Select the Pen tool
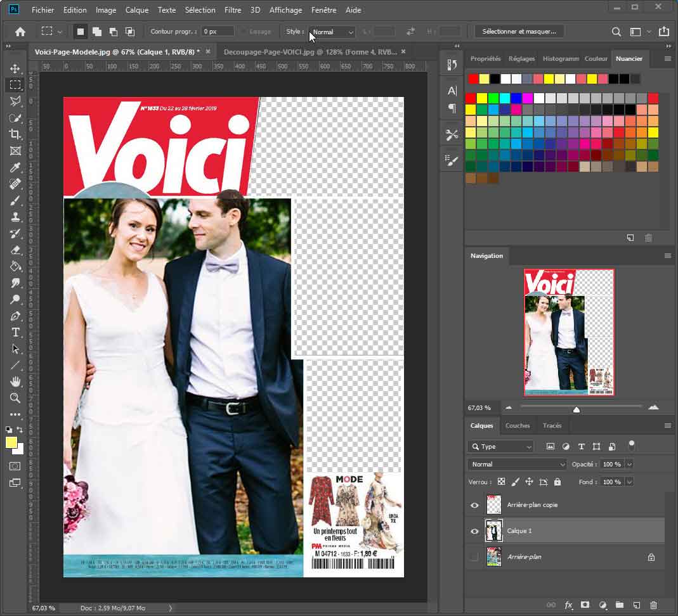678x616 pixels. tap(15, 316)
